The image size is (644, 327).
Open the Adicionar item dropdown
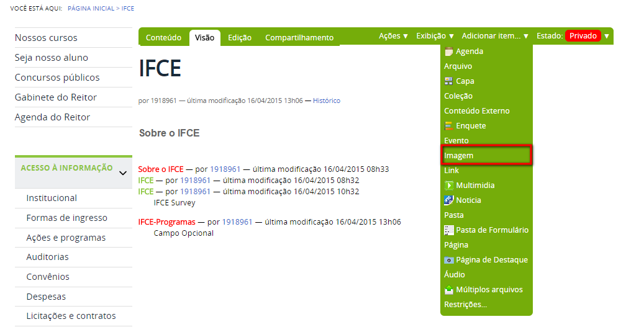click(495, 36)
